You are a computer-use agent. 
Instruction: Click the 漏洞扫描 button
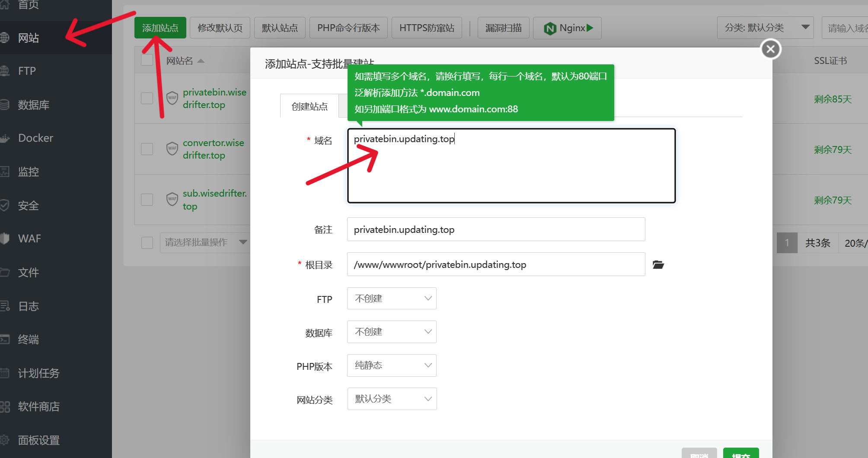coord(503,28)
